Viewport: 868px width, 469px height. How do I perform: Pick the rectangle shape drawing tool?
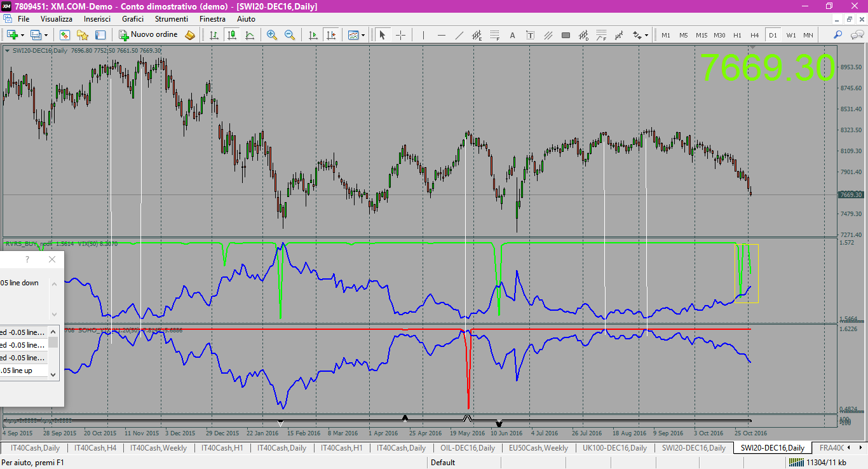[x=566, y=35]
